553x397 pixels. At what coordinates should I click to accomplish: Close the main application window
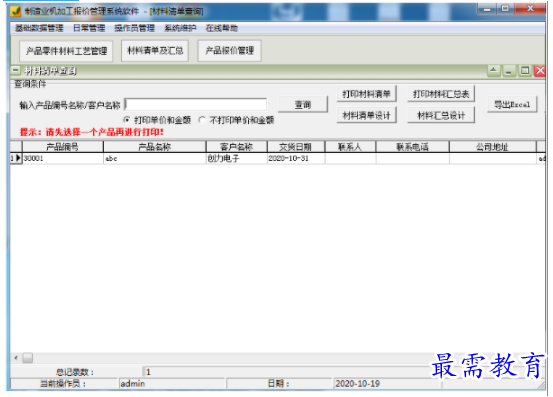[530, 9]
